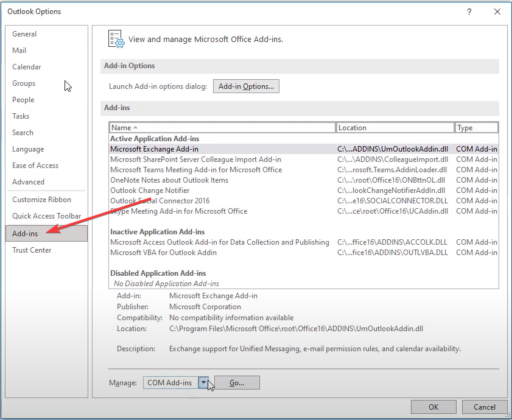Viewport: 512px width, 420px height.
Task: Click UCAddin.dll location cell
Action: coord(393,211)
